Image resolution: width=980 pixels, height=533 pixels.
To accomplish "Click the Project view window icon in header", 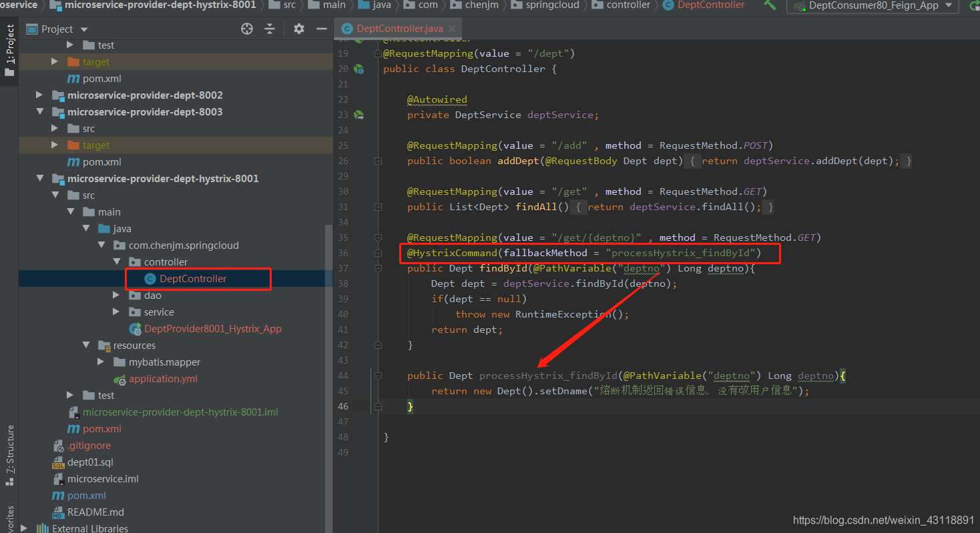I will 32,29.
